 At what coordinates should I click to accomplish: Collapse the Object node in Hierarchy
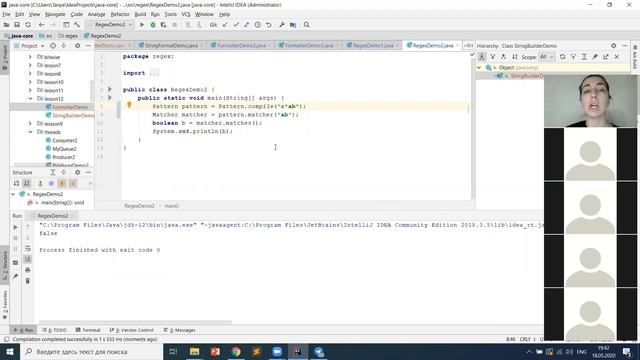[x=480, y=68]
